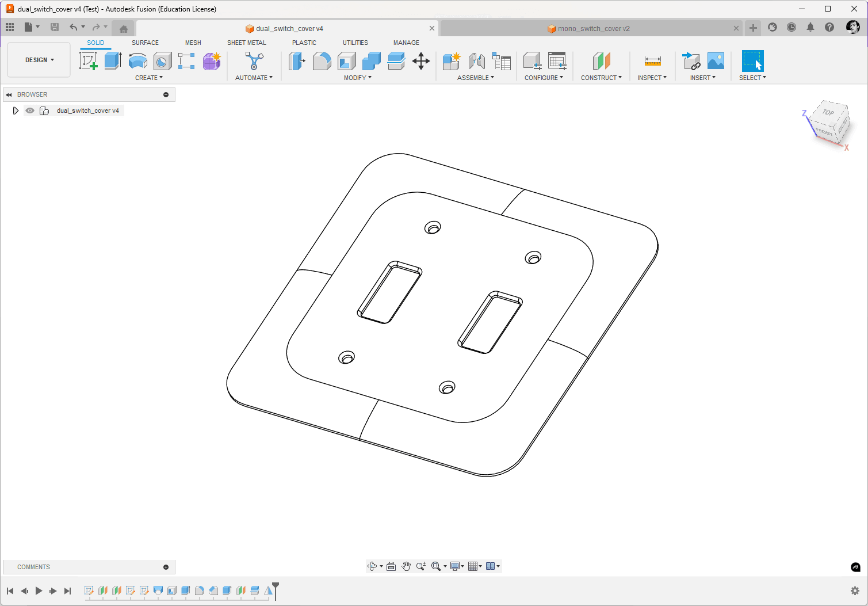Open the INSPECT dropdown menu

(x=652, y=78)
